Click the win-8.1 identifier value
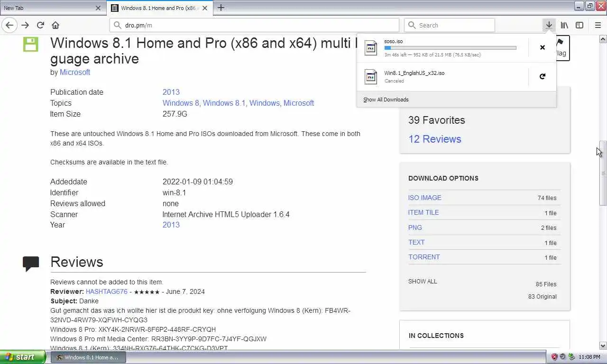Screen dimensions: 607x364 click(175, 192)
